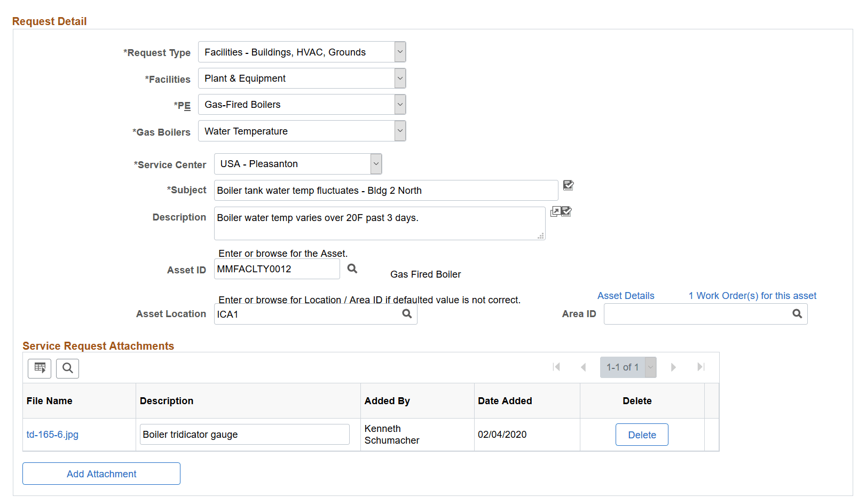Spell check the Description field
The width and height of the screenshot is (866, 504).
click(566, 211)
